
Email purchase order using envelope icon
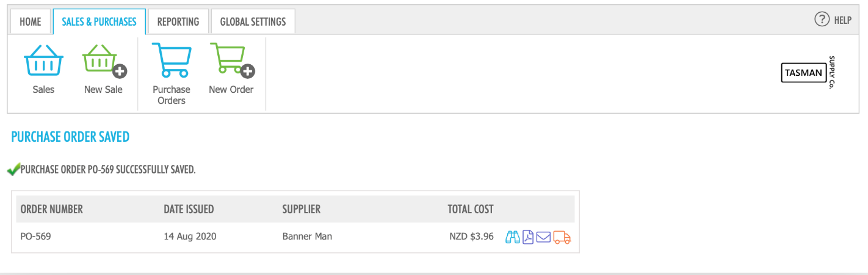point(543,237)
